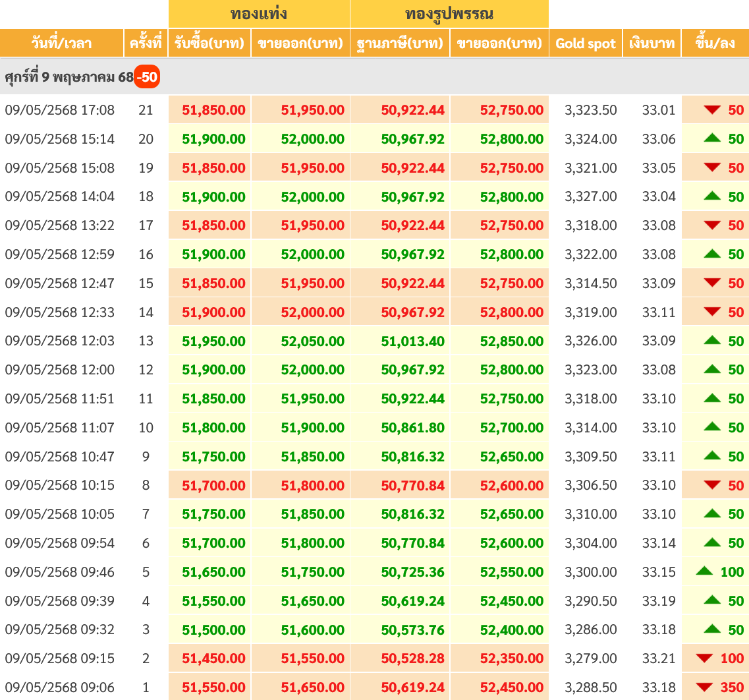Click the red down arrow at 10:15
The width and height of the screenshot is (749, 700).
711,485
